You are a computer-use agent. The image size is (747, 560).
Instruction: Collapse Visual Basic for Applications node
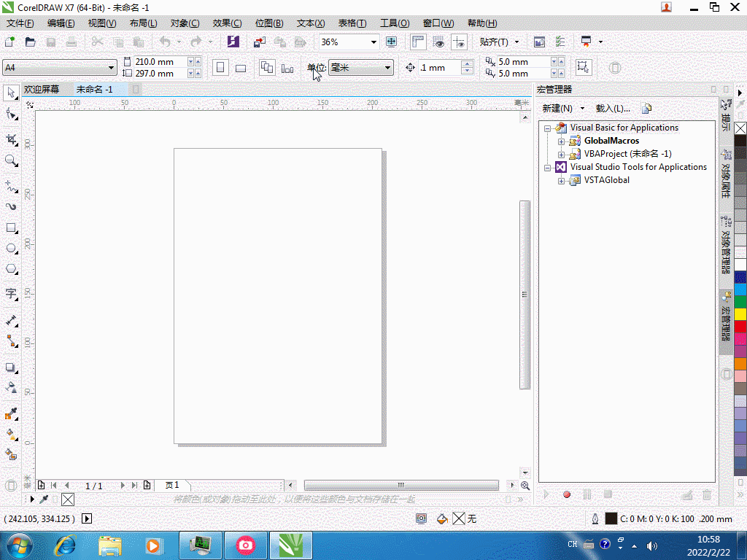(547, 128)
